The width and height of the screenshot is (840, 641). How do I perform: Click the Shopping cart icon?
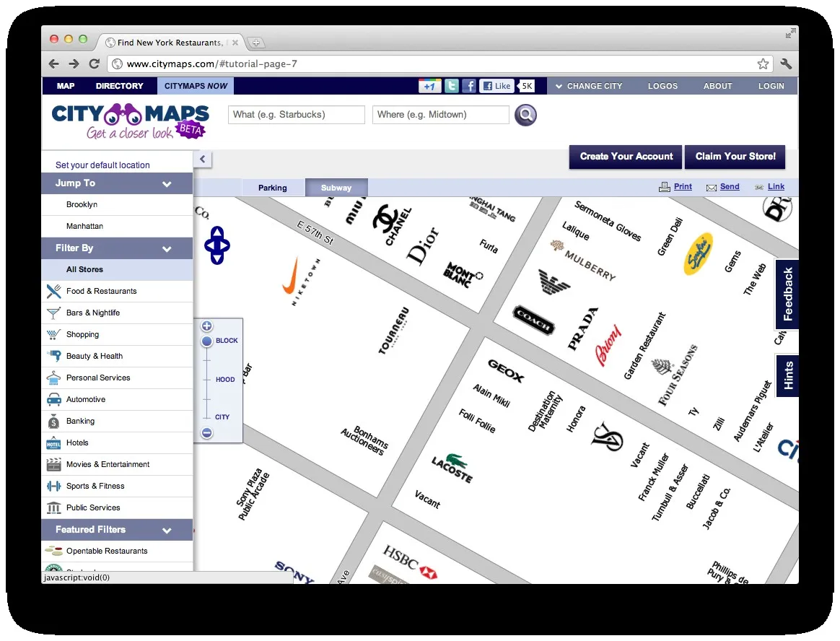(53, 334)
